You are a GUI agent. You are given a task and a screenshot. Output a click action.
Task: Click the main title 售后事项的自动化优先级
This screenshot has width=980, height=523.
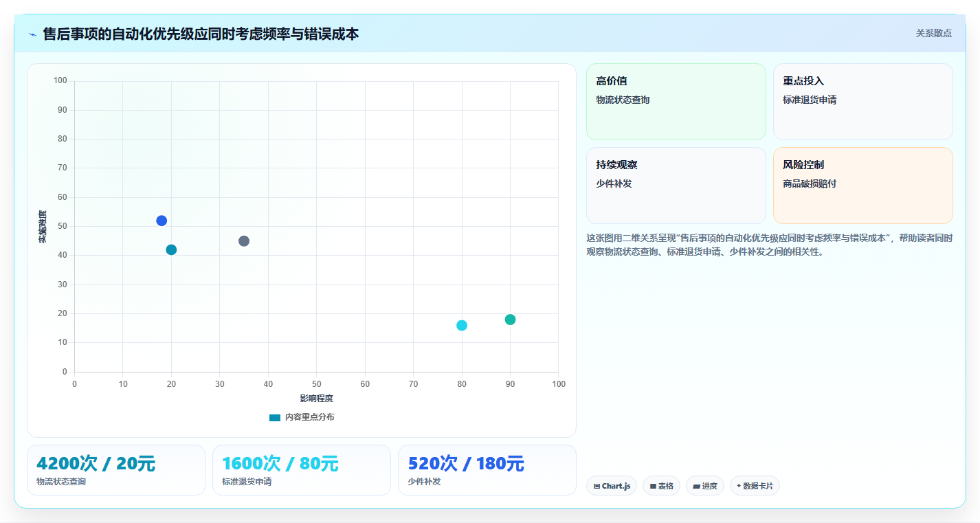201,34
